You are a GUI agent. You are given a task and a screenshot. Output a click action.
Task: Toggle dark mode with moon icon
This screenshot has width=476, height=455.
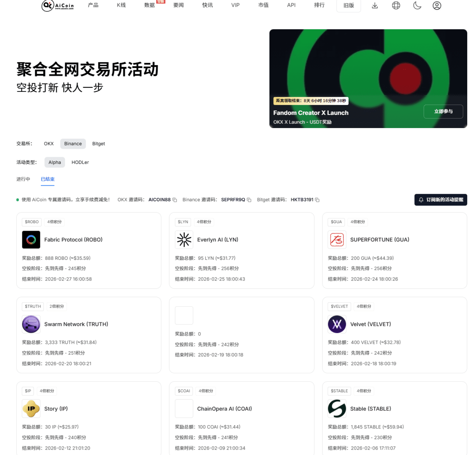417,5
